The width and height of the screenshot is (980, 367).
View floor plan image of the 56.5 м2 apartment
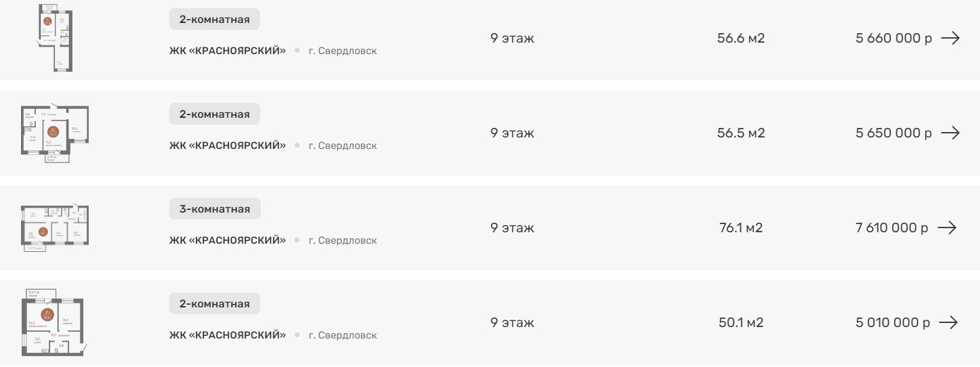point(54,133)
